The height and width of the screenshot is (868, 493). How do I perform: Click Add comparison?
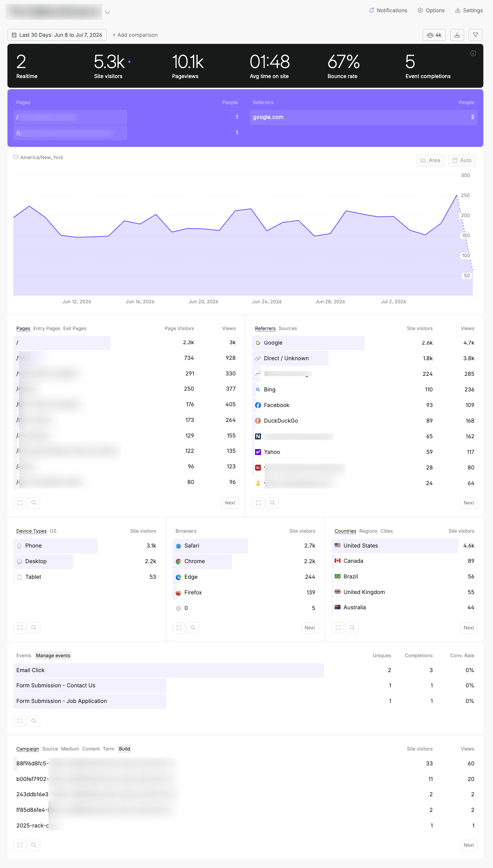pos(135,35)
